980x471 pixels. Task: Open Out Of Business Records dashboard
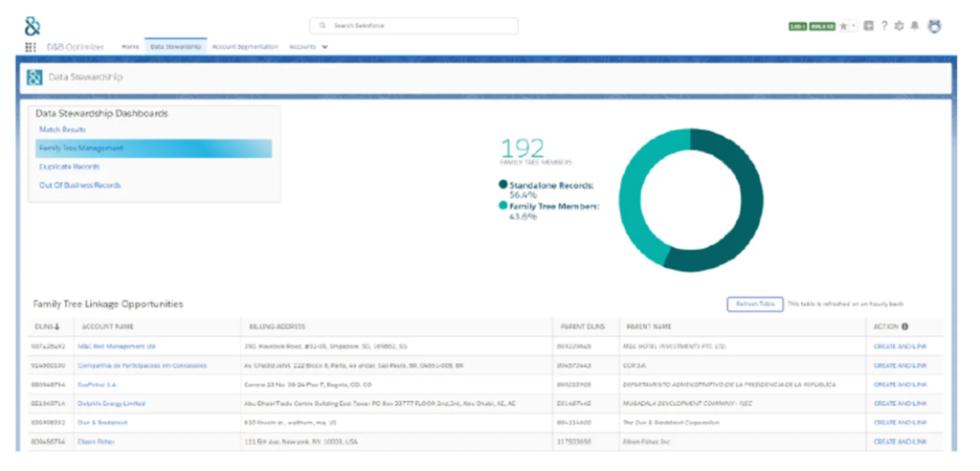coord(80,185)
